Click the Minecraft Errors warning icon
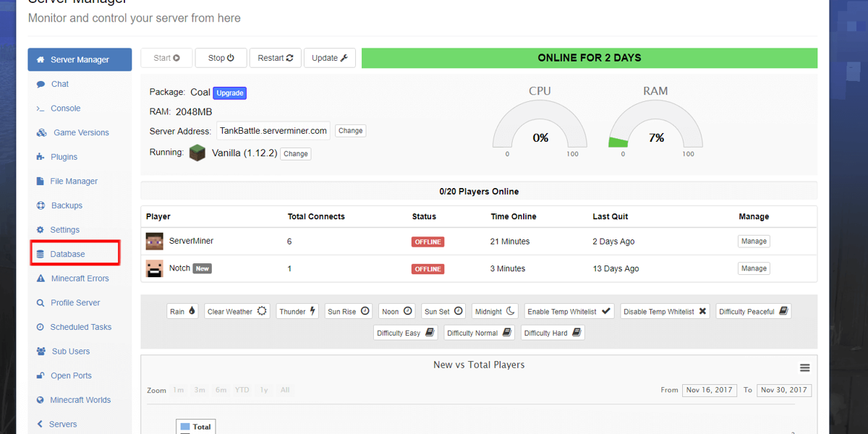 (41, 278)
